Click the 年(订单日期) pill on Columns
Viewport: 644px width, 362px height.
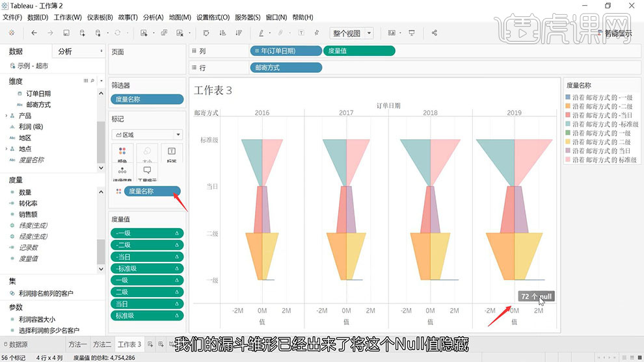pyautogui.click(x=286, y=51)
